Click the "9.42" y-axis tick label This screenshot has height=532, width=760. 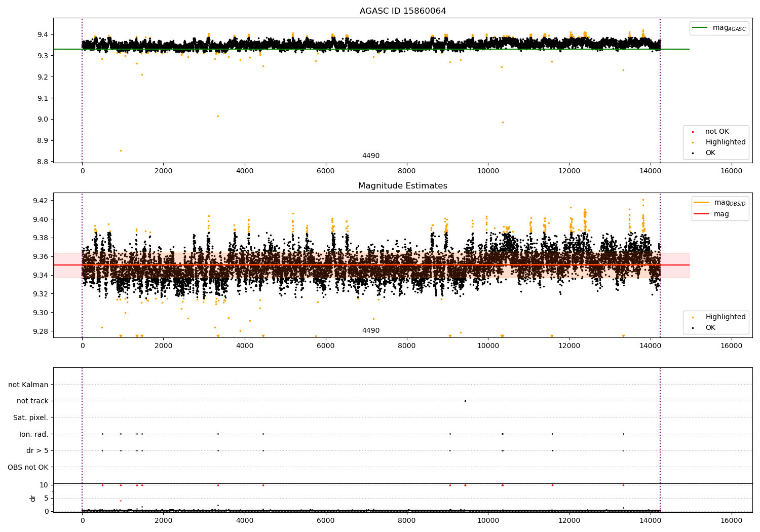40,201
